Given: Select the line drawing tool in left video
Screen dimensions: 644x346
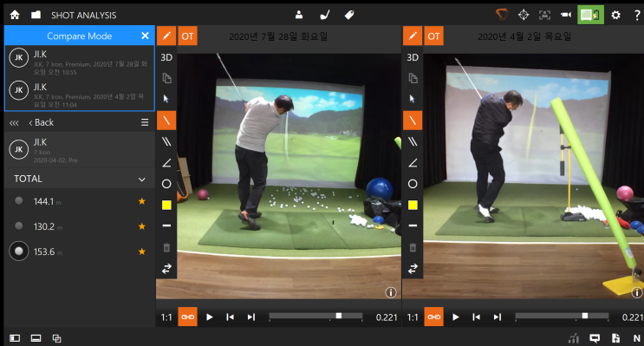Looking at the screenshot, I should coord(166,121).
